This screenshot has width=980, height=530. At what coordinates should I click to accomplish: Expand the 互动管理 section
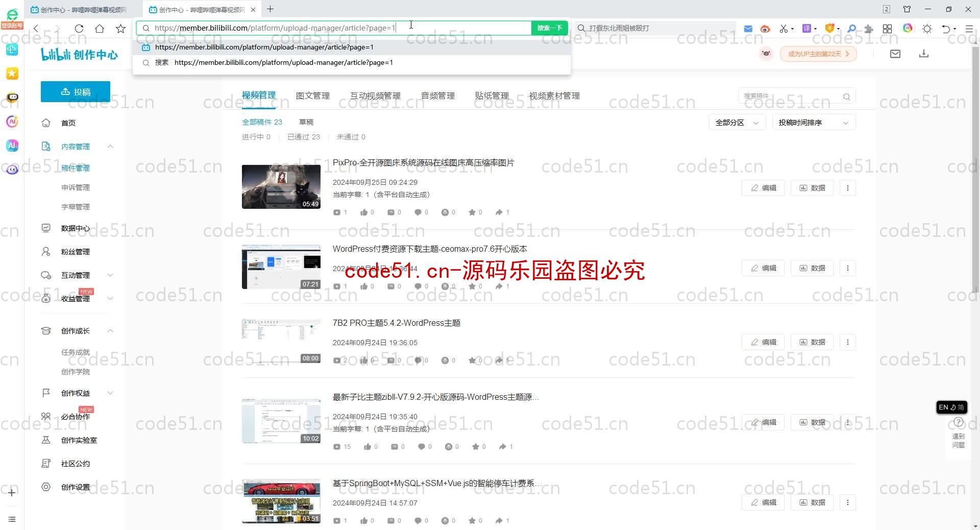[110, 275]
